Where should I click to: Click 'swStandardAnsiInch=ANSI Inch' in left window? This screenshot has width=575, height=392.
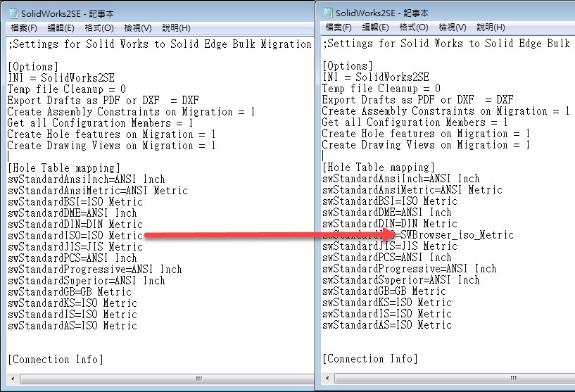[x=87, y=179]
